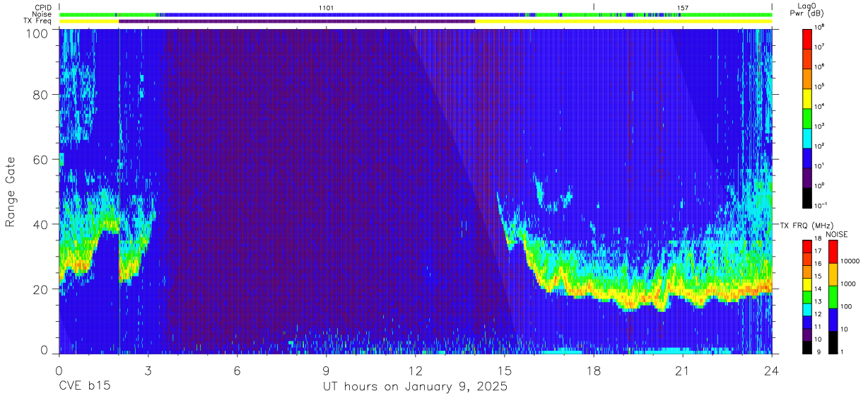Click the x-axis tick label '24'

coord(772,371)
